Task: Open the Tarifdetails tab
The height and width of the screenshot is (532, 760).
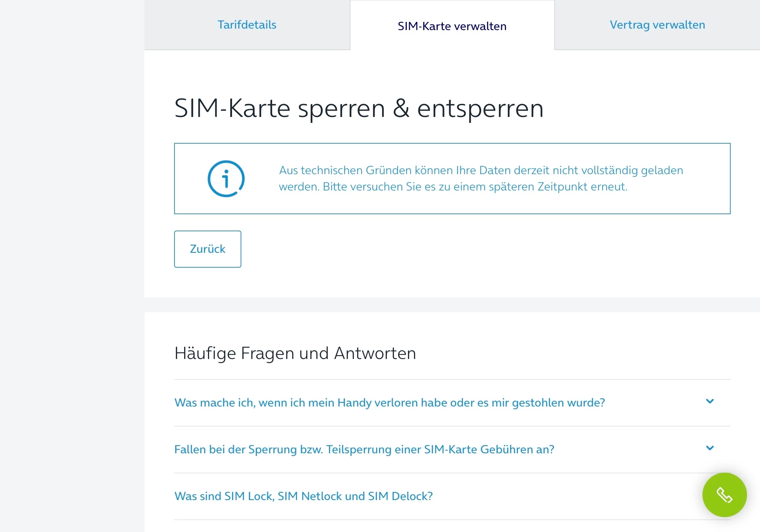Action: [x=247, y=25]
